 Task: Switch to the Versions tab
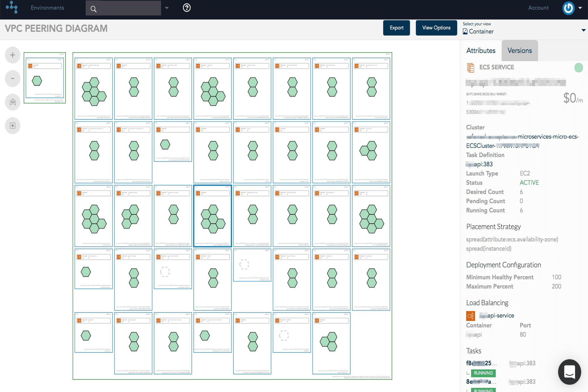(519, 50)
